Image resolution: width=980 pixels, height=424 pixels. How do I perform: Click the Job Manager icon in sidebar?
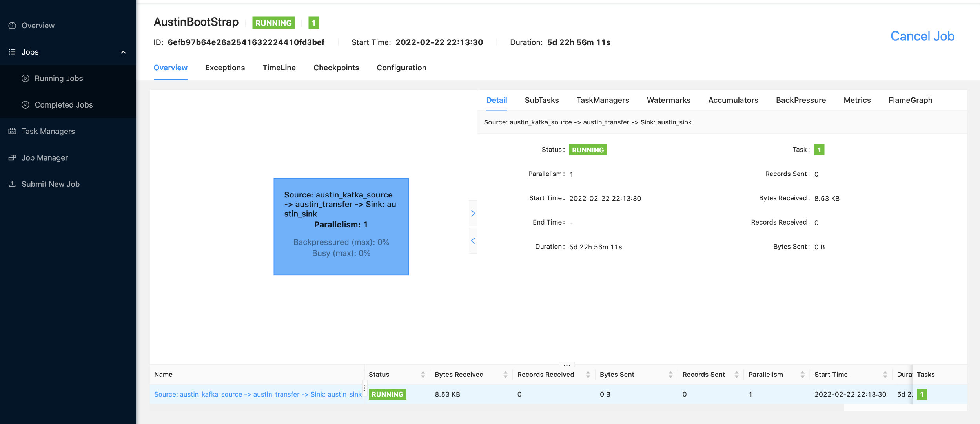click(12, 157)
